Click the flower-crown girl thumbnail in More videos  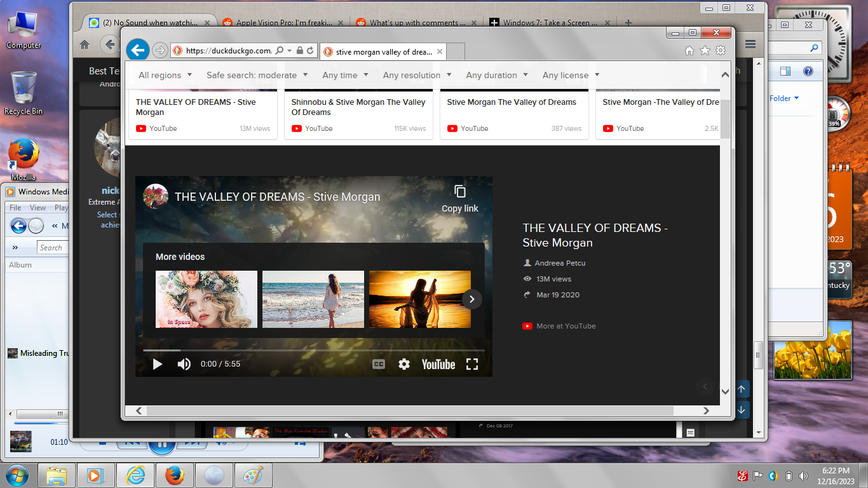(x=207, y=299)
